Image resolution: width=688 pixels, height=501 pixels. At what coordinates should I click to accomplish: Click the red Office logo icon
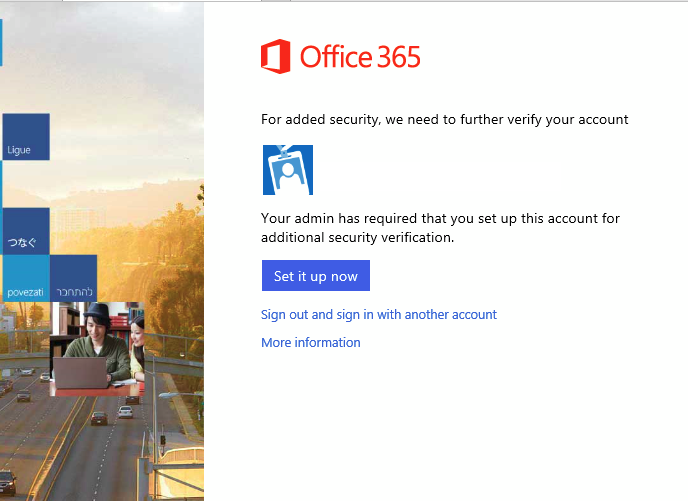(275, 57)
